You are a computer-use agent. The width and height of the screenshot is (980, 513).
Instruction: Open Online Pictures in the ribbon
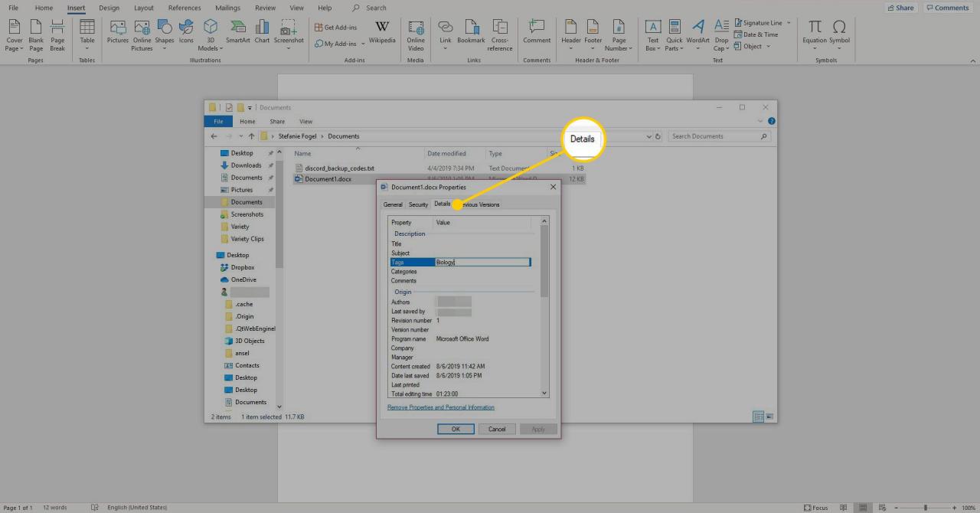click(142, 36)
